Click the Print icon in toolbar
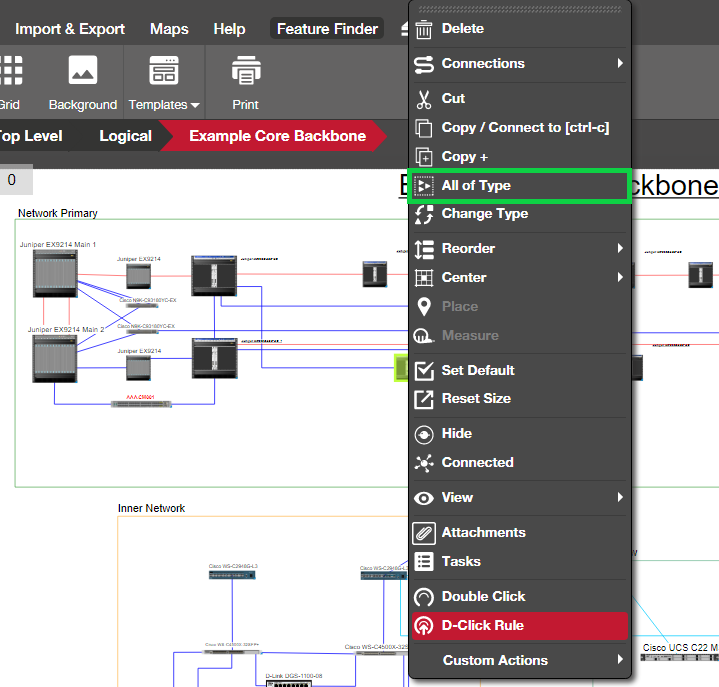The height and width of the screenshot is (687, 719). pos(246,71)
